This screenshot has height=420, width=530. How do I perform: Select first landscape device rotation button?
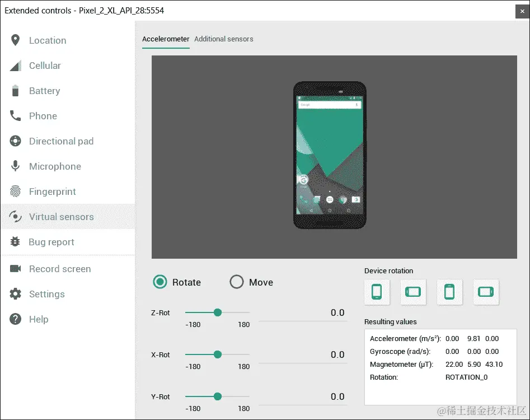413,292
